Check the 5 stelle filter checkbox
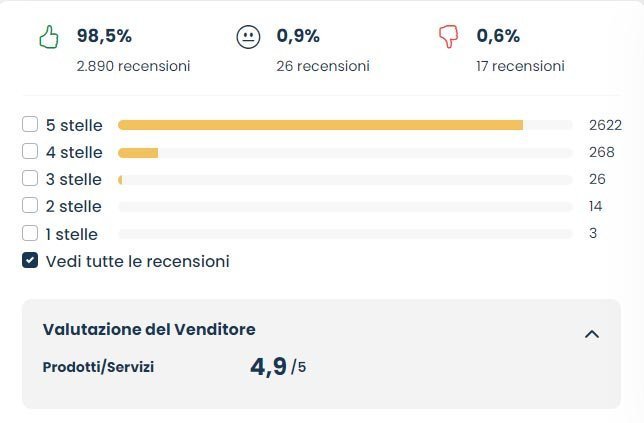This screenshot has width=644, height=423. click(30, 125)
